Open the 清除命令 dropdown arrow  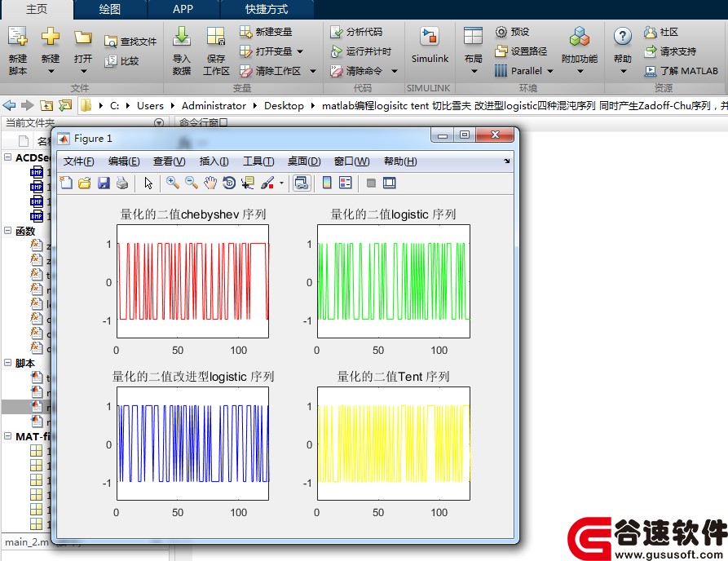point(395,71)
